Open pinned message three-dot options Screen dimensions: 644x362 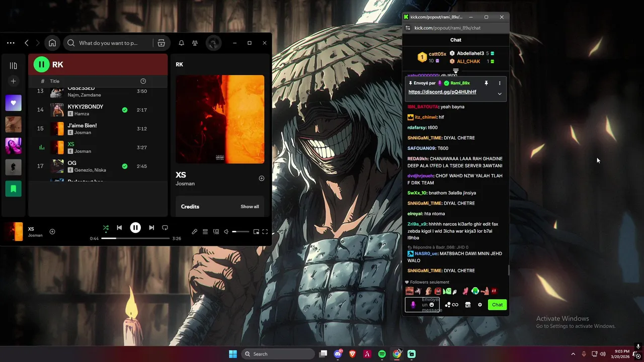point(500,83)
